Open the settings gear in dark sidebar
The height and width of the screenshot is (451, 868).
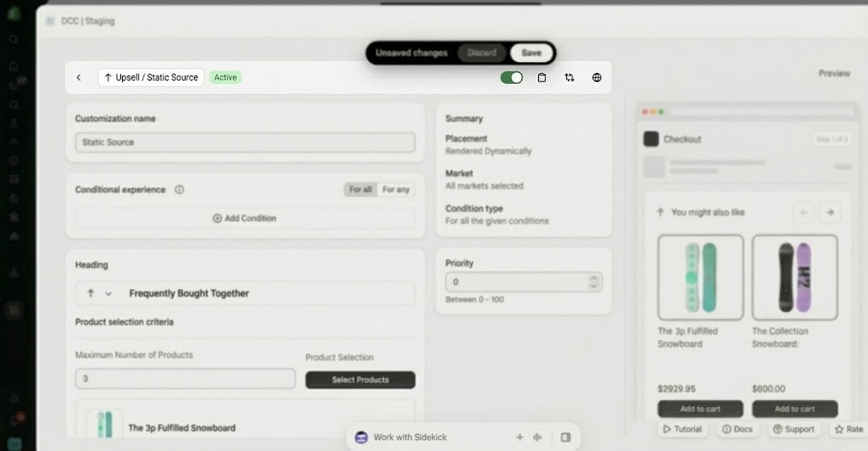pyautogui.click(x=14, y=398)
